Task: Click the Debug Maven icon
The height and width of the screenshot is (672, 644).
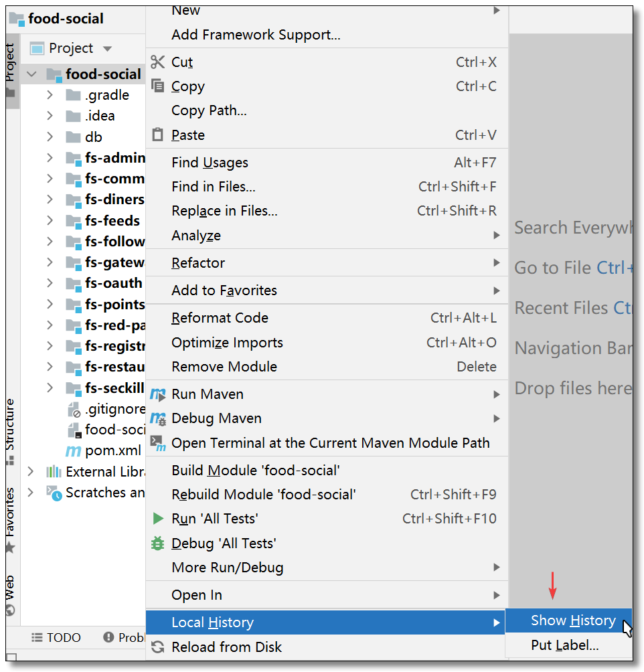Action: click(x=158, y=418)
